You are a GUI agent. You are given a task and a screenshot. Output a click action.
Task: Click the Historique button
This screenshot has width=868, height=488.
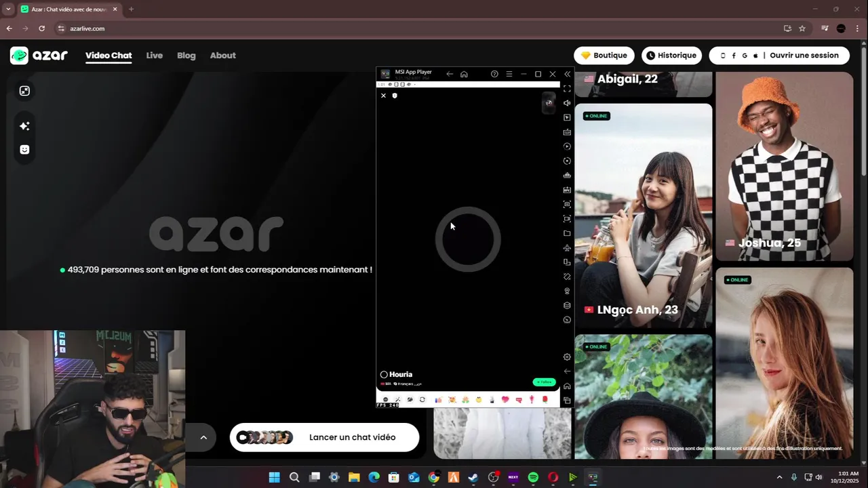coord(671,56)
